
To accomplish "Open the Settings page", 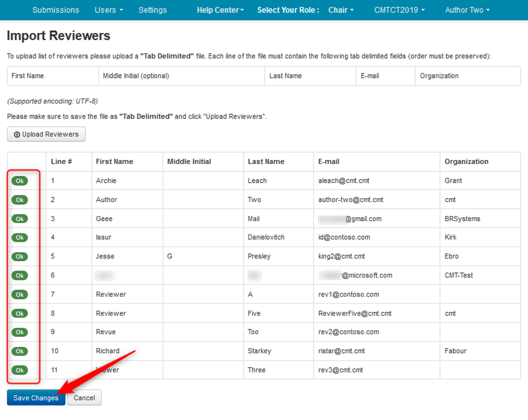I will 152,10.
